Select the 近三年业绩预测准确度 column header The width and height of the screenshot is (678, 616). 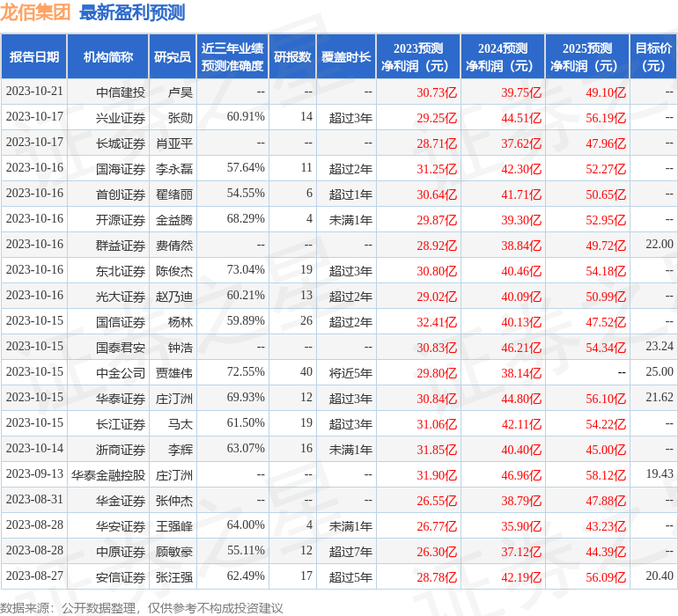(x=232, y=56)
